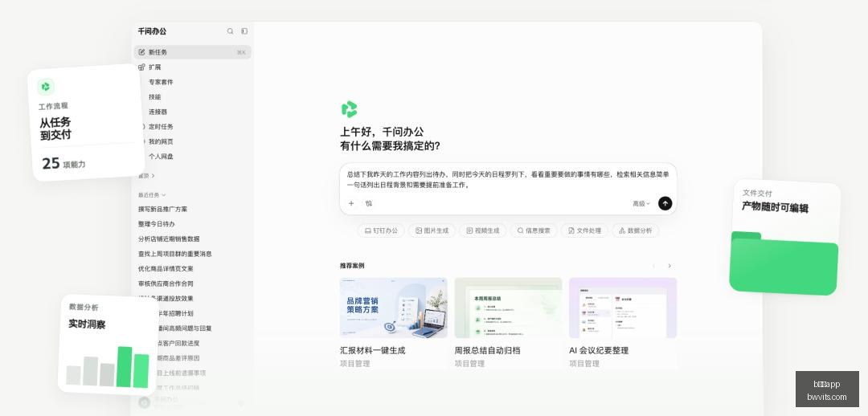868x416 pixels.
Task: Select the 图片生成 chip
Action: point(432,230)
